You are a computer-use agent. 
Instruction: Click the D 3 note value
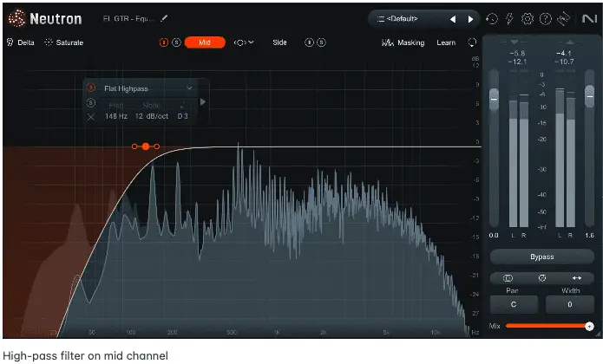pos(183,116)
